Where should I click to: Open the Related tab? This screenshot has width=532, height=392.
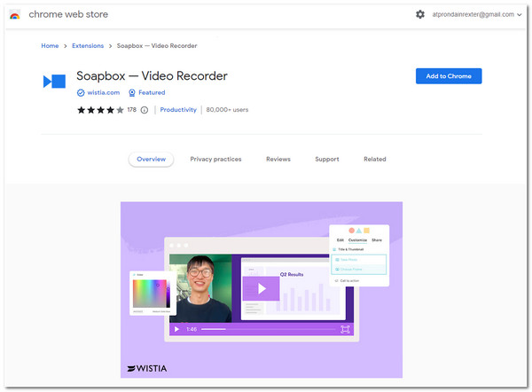click(x=375, y=159)
